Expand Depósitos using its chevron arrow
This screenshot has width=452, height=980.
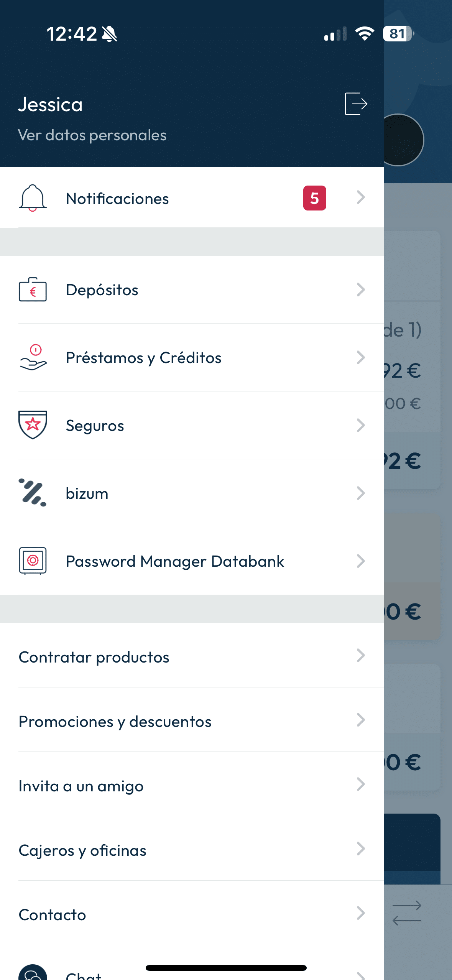360,290
